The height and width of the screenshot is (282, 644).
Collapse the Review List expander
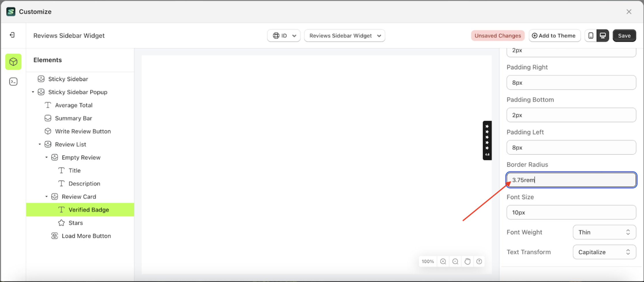tap(40, 144)
